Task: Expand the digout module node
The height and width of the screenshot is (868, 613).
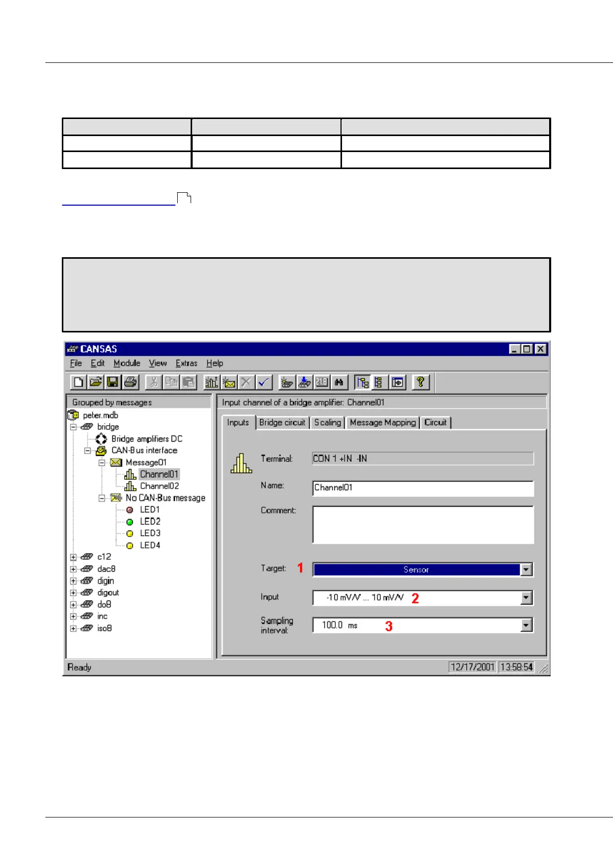Action: pos(73,593)
